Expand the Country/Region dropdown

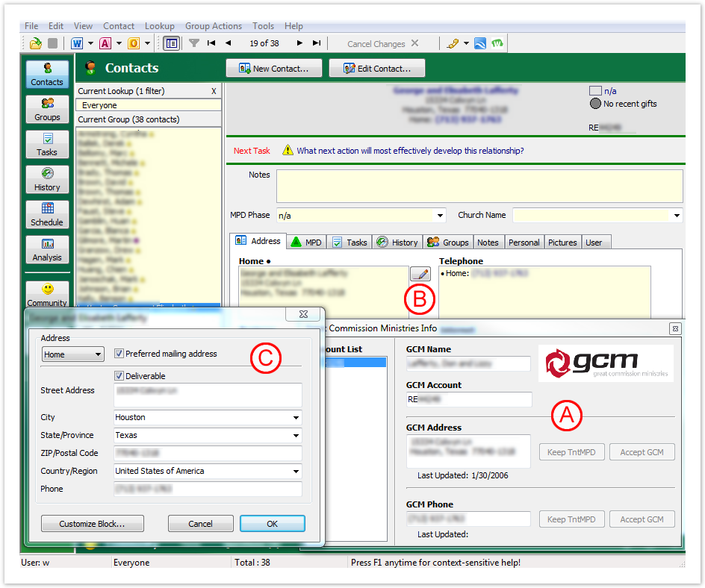[x=297, y=471]
